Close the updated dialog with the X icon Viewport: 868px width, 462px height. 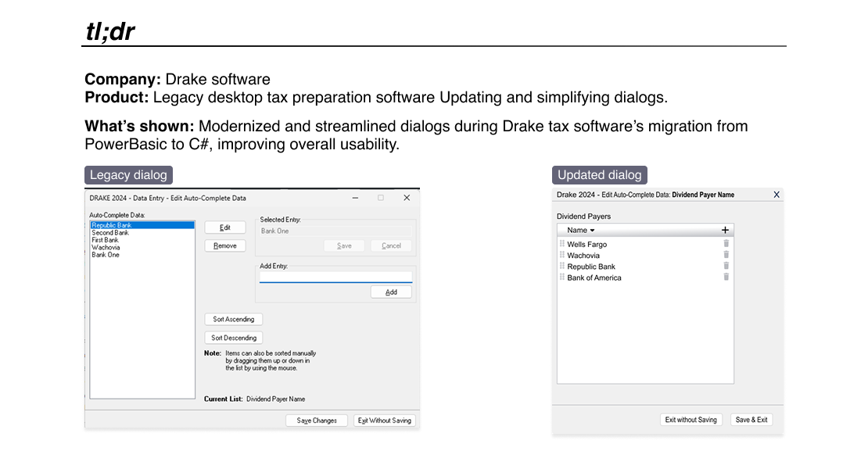pos(776,195)
